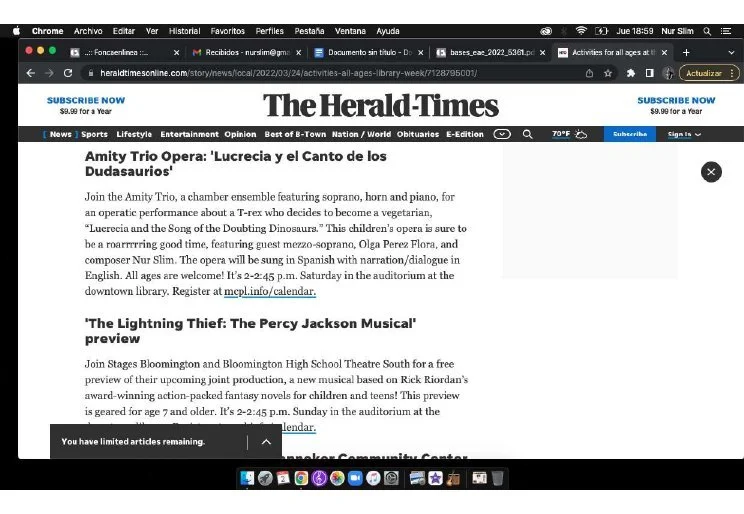Click the padlock site info icon
Screen dimensions: 744x514
[x=91, y=73]
